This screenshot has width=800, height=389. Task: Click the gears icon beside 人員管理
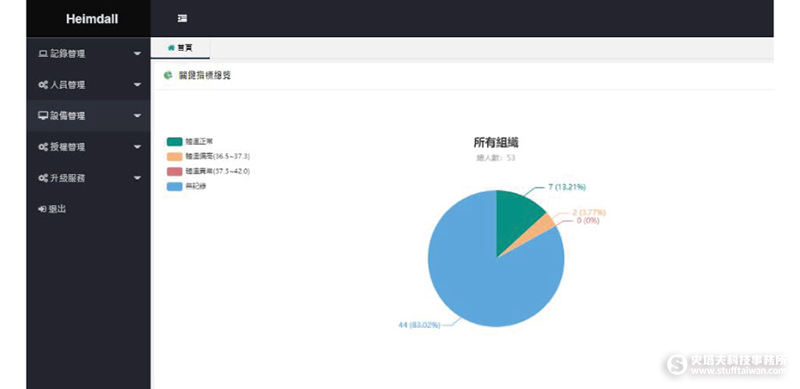pos(43,85)
